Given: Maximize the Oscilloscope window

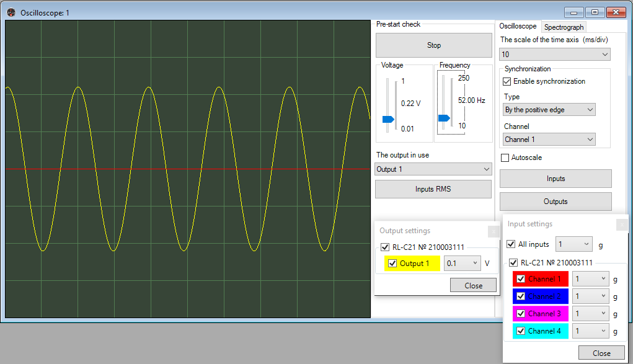Looking at the screenshot, I should click(x=595, y=12).
